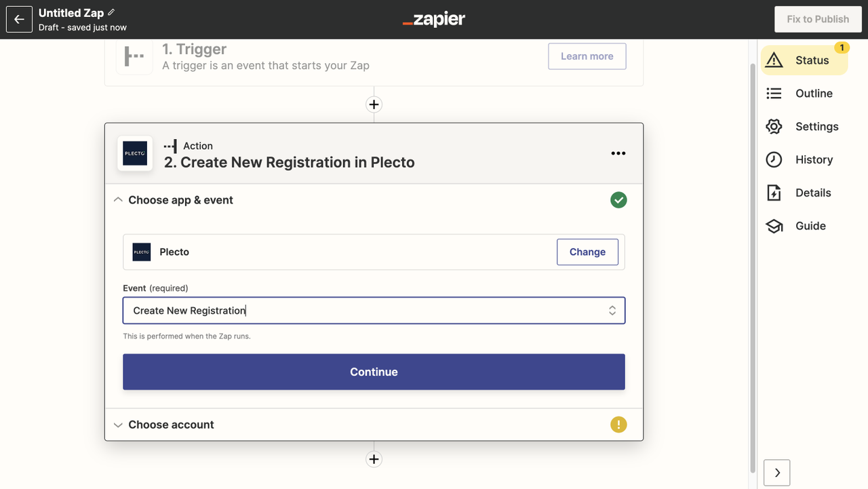Click the back arrow button
Image resolution: width=868 pixels, height=489 pixels.
pyautogui.click(x=19, y=20)
